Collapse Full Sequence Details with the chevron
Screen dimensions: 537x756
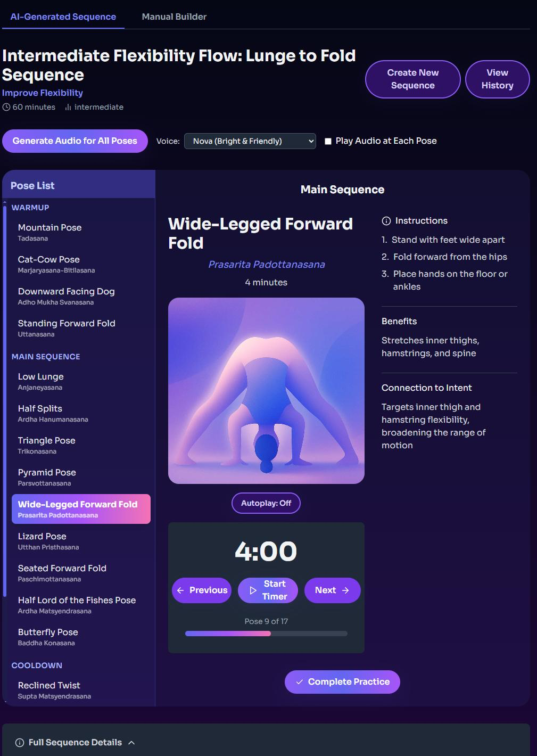pyautogui.click(x=131, y=743)
